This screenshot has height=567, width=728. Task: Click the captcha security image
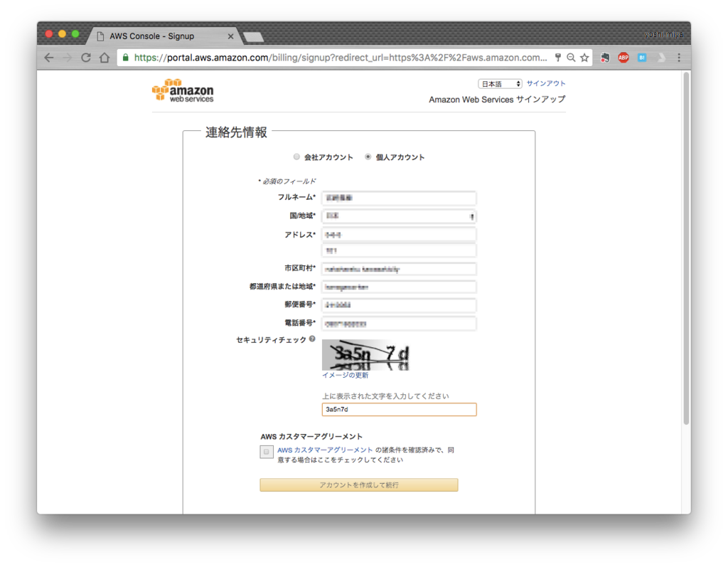[366, 354]
